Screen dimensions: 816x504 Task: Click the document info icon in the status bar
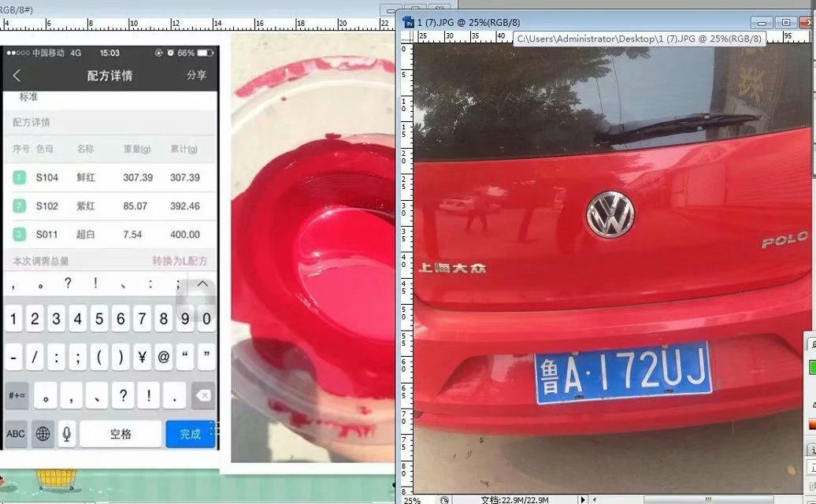point(444,499)
